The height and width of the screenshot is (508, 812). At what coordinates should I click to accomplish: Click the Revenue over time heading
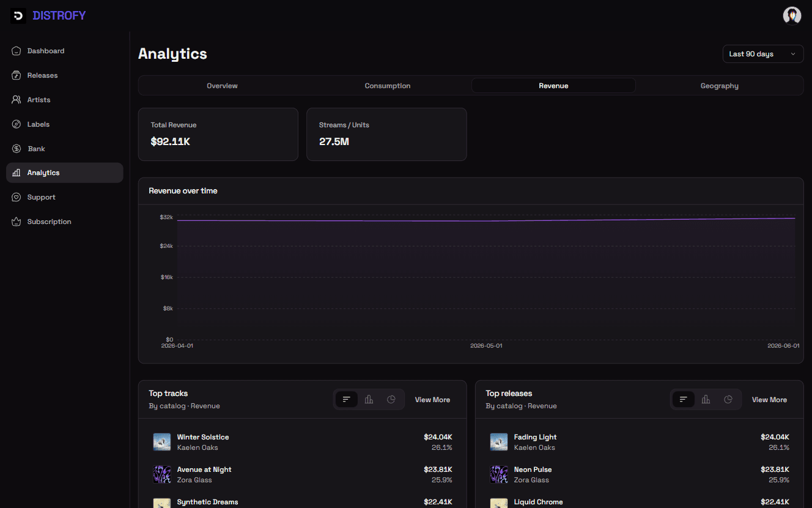183,191
